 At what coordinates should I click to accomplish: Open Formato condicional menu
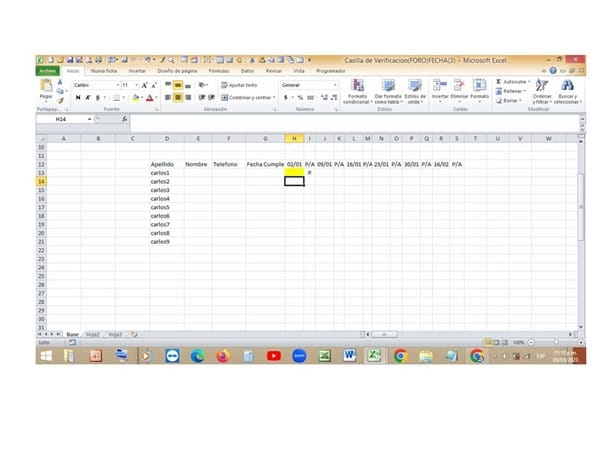(357, 91)
